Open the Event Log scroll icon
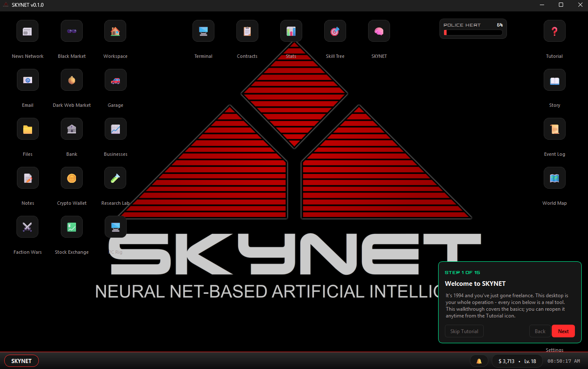 pyautogui.click(x=555, y=129)
